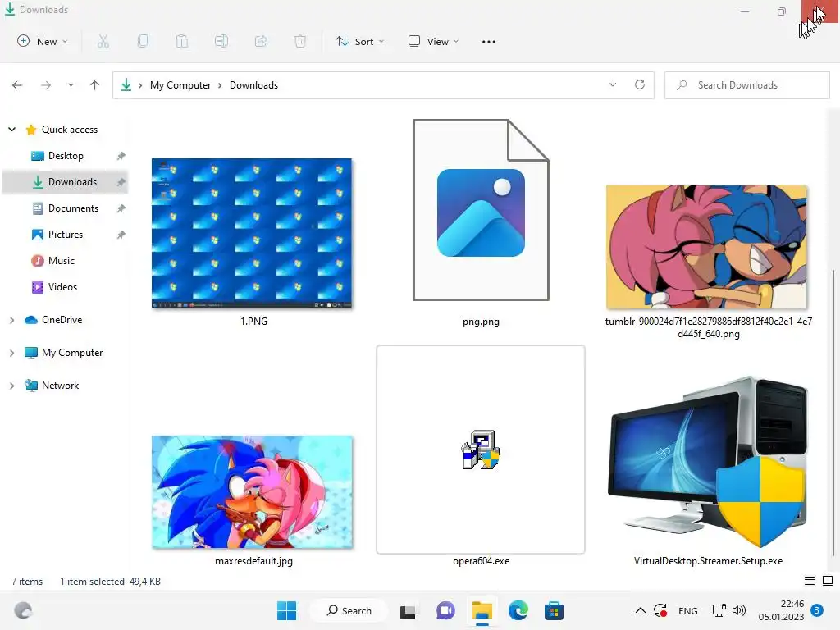
Task: Click the maxresdefault.jpg file name
Action: click(x=254, y=561)
